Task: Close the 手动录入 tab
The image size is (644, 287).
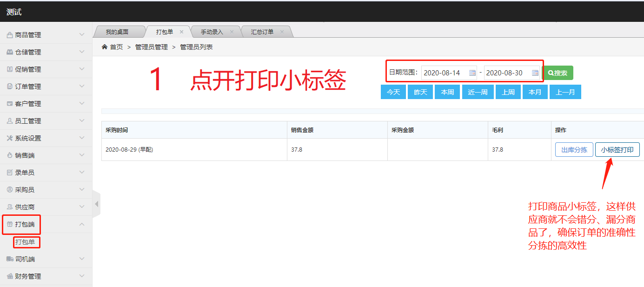Action: pos(232,32)
